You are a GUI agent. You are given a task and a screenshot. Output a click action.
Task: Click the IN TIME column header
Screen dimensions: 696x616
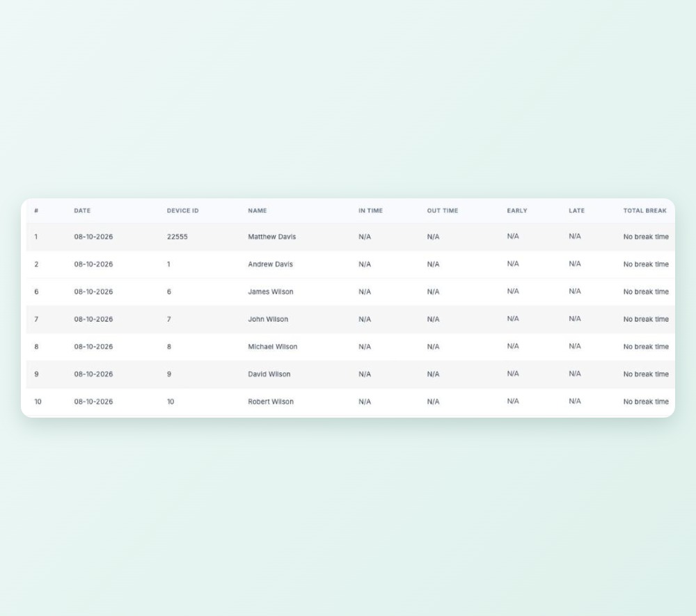[x=370, y=211]
